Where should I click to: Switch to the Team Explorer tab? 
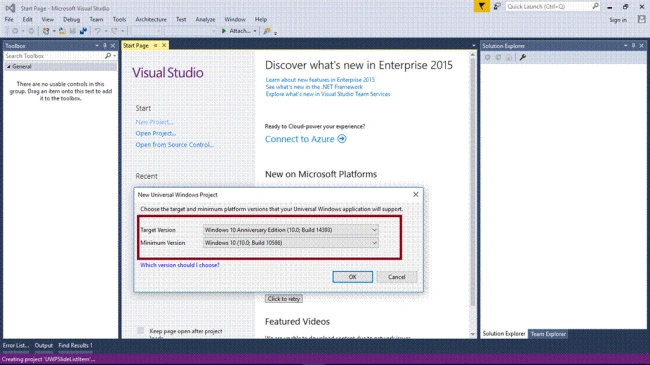pyautogui.click(x=548, y=334)
